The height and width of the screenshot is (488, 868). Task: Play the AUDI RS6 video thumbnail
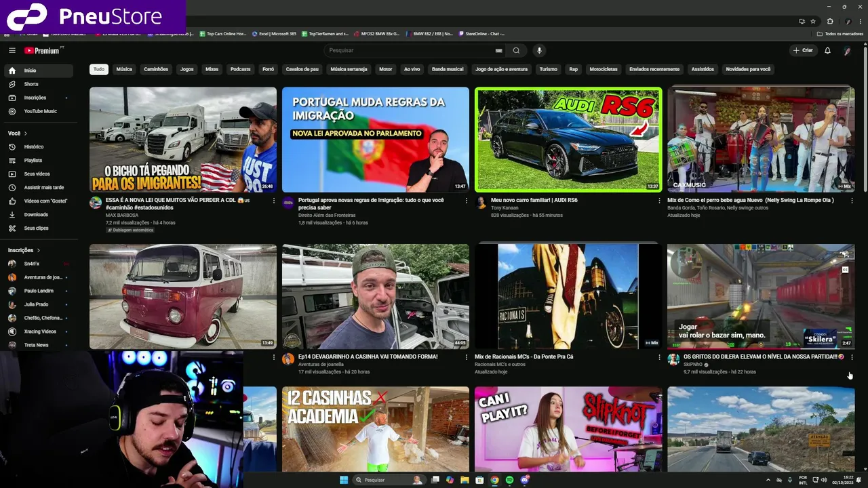(568, 140)
